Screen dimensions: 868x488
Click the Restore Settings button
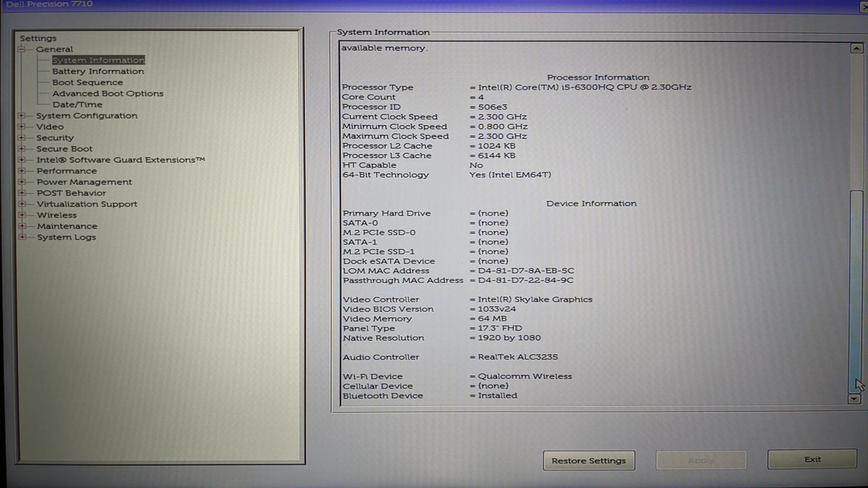589,460
